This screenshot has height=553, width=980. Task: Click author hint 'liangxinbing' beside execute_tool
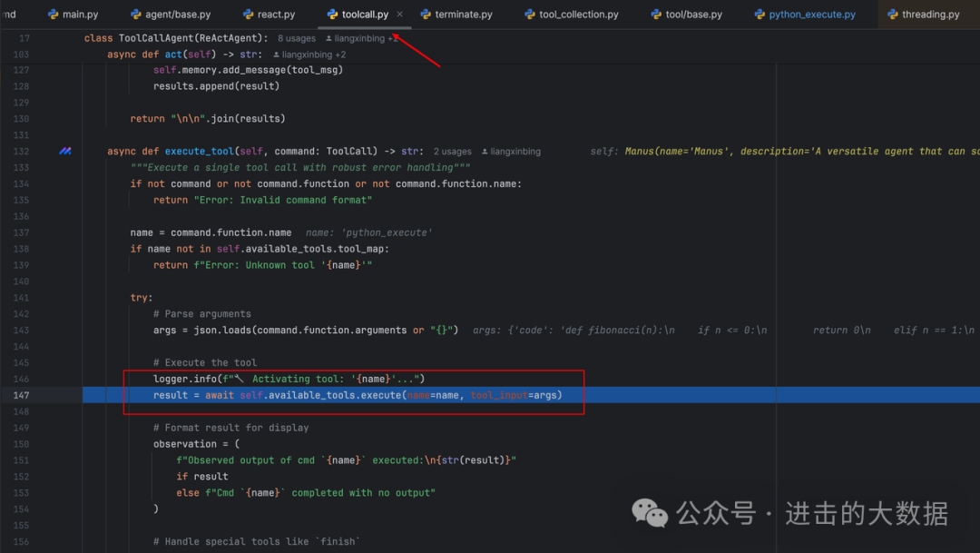pyautogui.click(x=511, y=152)
